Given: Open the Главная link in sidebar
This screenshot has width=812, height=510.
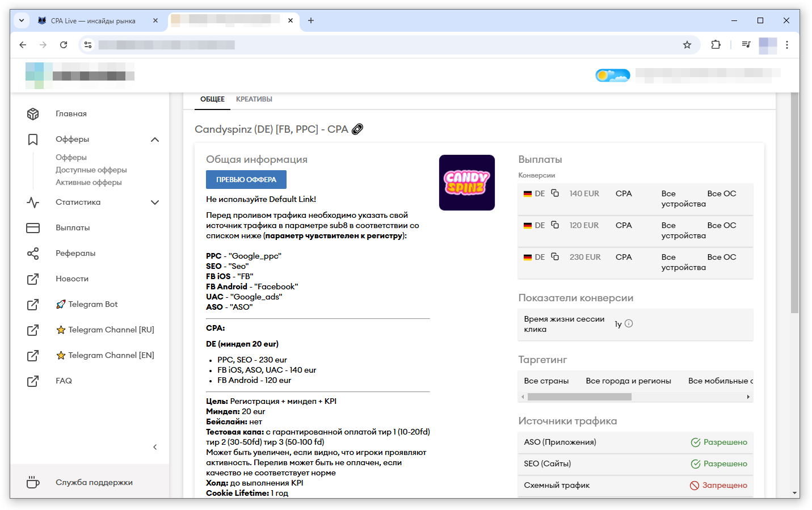Looking at the screenshot, I should tap(71, 114).
